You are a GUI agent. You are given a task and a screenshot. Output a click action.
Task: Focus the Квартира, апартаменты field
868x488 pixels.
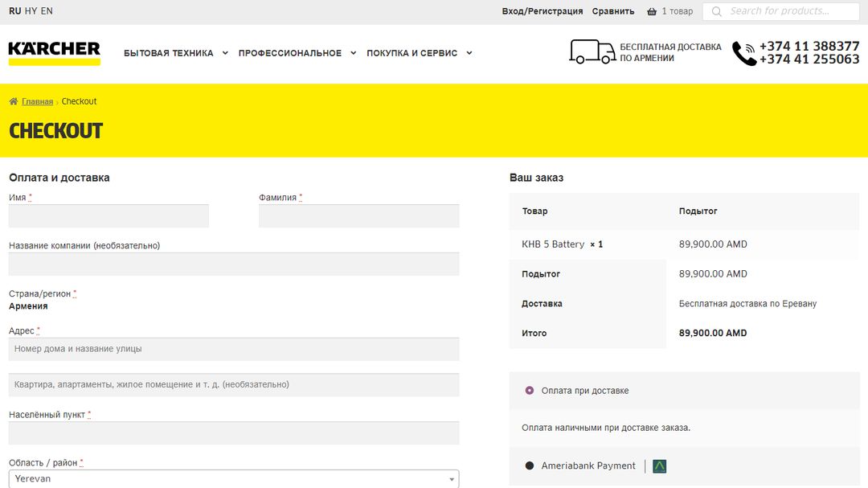pos(234,384)
